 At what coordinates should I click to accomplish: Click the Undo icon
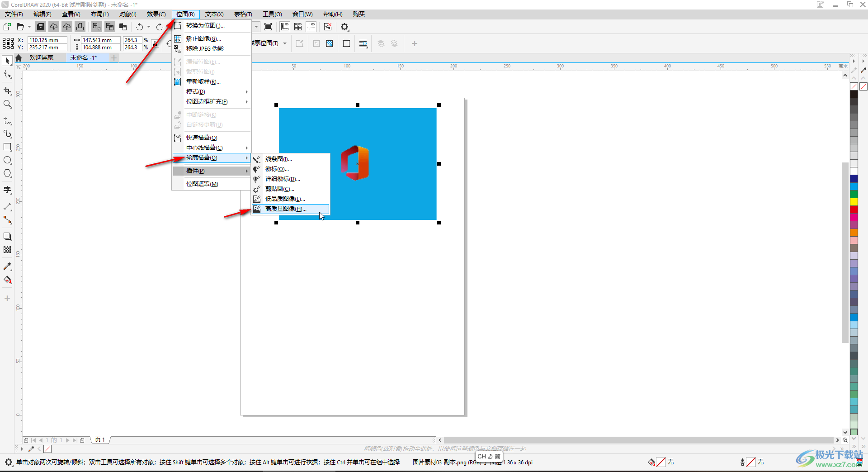tap(140, 27)
